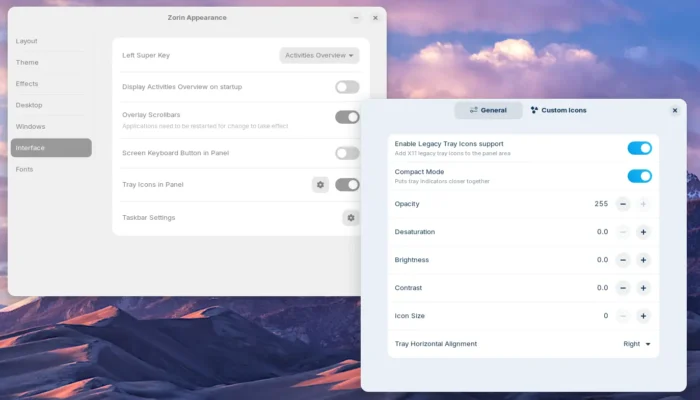700x400 pixels.
Task: Expand Tray Horizontal Alignment dropdown
Action: [x=637, y=344]
